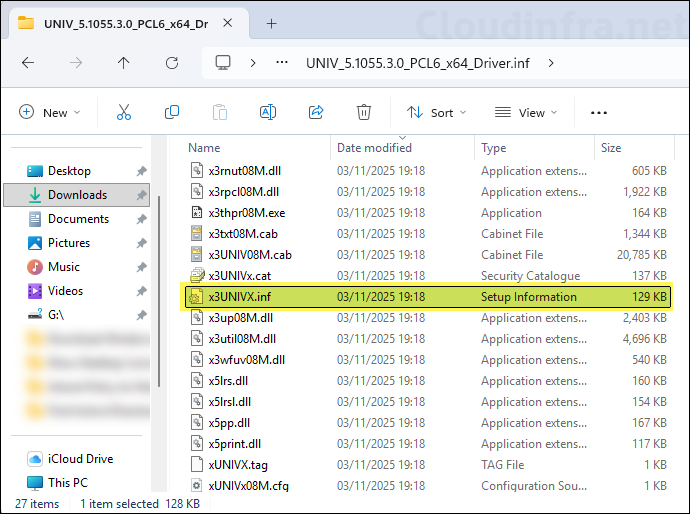Go up one folder level

pyautogui.click(x=124, y=63)
